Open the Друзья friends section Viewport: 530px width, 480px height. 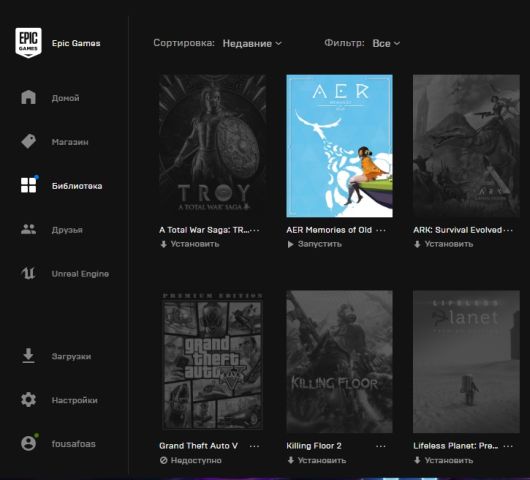pos(67,230)
